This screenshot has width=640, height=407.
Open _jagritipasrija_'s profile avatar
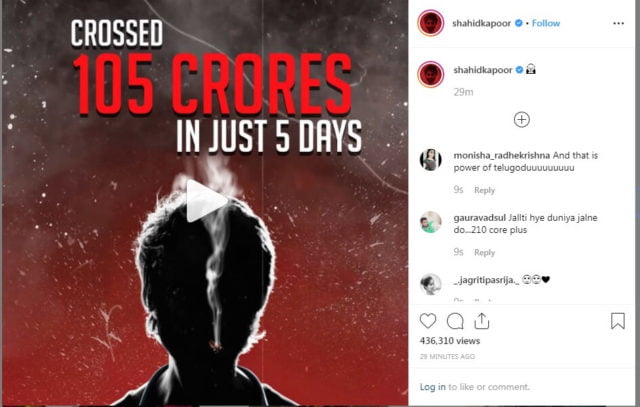(431, 283)
